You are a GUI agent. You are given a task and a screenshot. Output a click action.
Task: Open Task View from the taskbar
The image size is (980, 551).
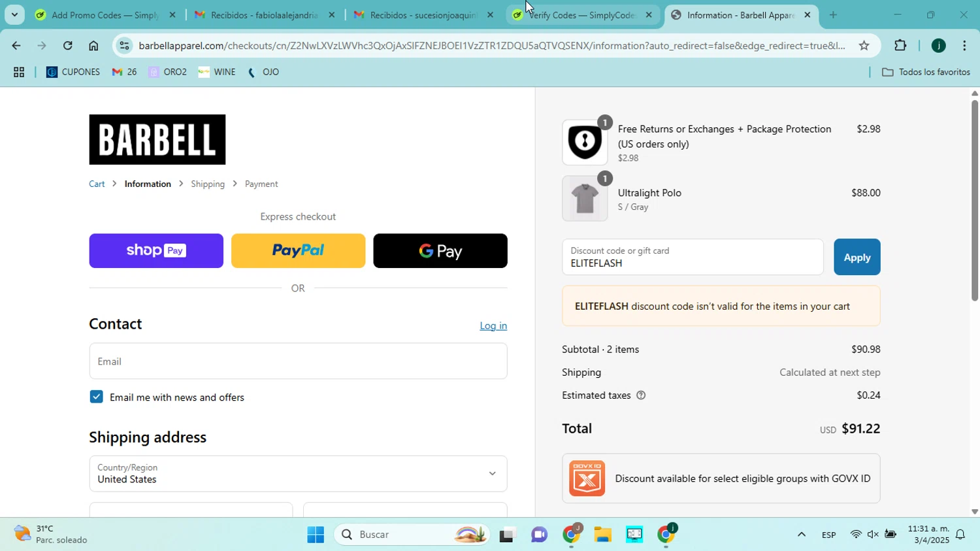pyautogui.click(x=508, y=535)
